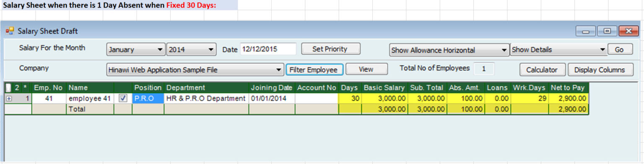644x164 pixels.
Task: Open the Company selection dropdown
Action: [x=195, y=70]
